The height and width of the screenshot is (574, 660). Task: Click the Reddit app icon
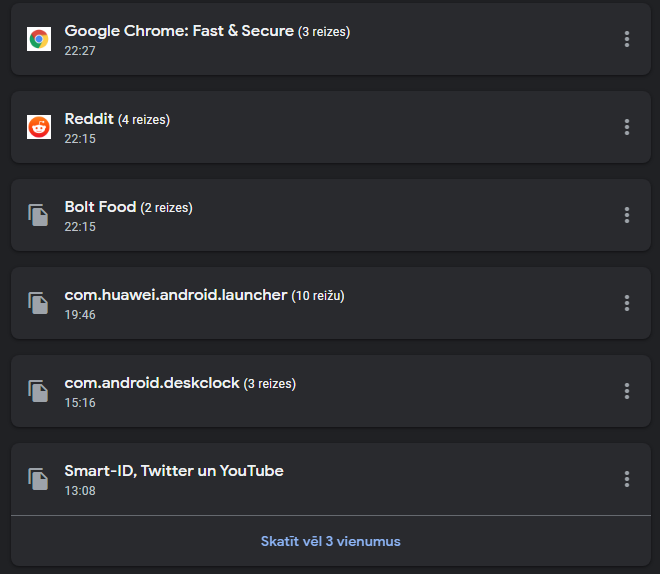(39, 127)
